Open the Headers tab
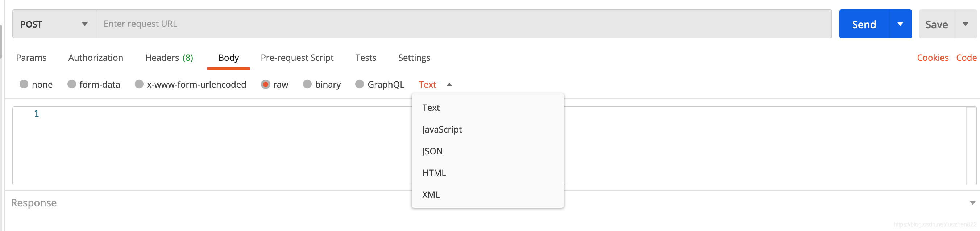 pos(169,58)
